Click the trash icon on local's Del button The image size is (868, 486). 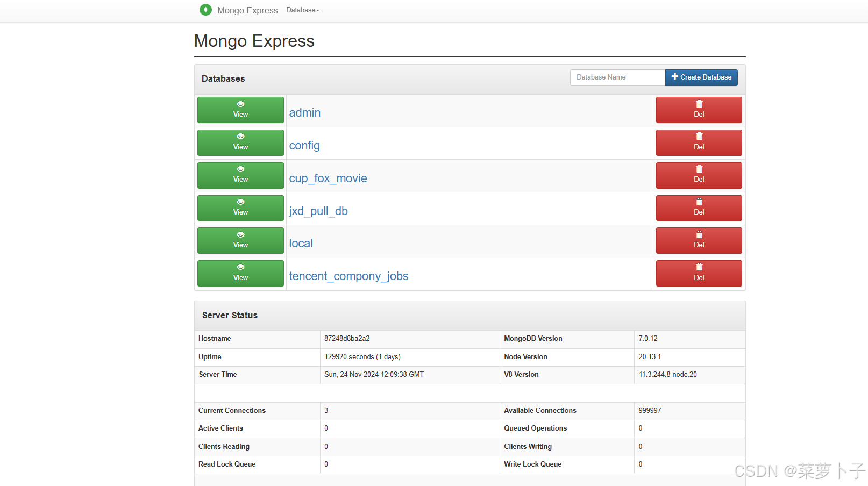pyautogui.click(x=699, y=234)
